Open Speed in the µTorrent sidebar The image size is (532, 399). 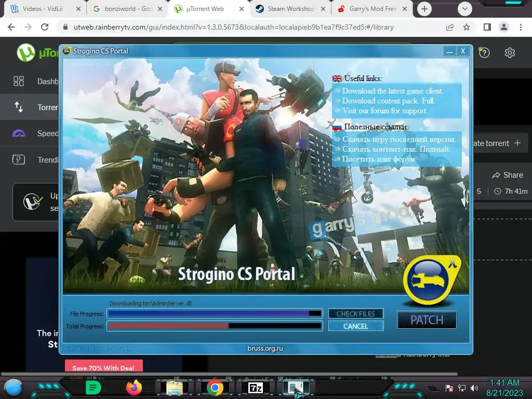tap(30, 134)
